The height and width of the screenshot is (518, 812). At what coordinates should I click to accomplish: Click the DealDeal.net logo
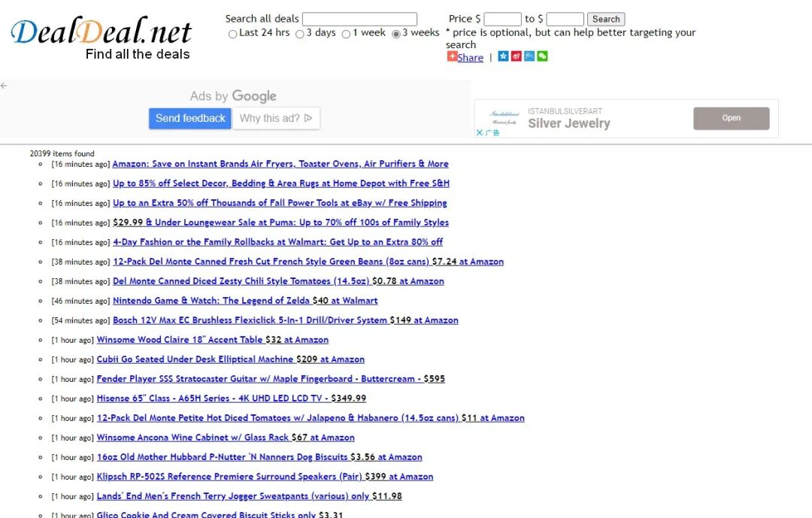pyautogui.click(x=101, y=31)
